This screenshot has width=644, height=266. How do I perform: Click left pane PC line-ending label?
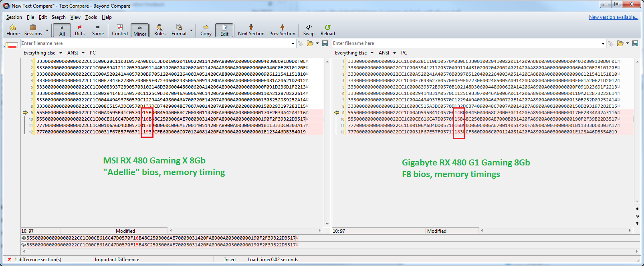pos(93,53)
